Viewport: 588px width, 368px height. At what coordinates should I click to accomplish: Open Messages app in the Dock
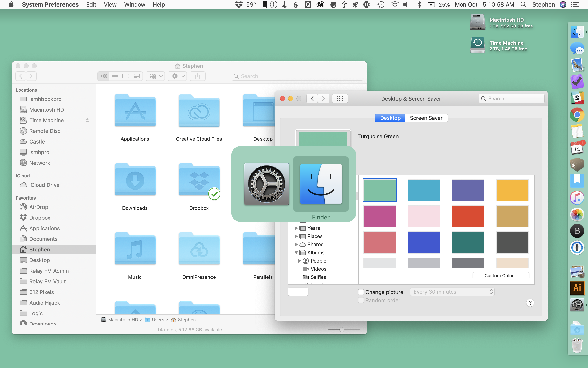click(x=577, y=48)
